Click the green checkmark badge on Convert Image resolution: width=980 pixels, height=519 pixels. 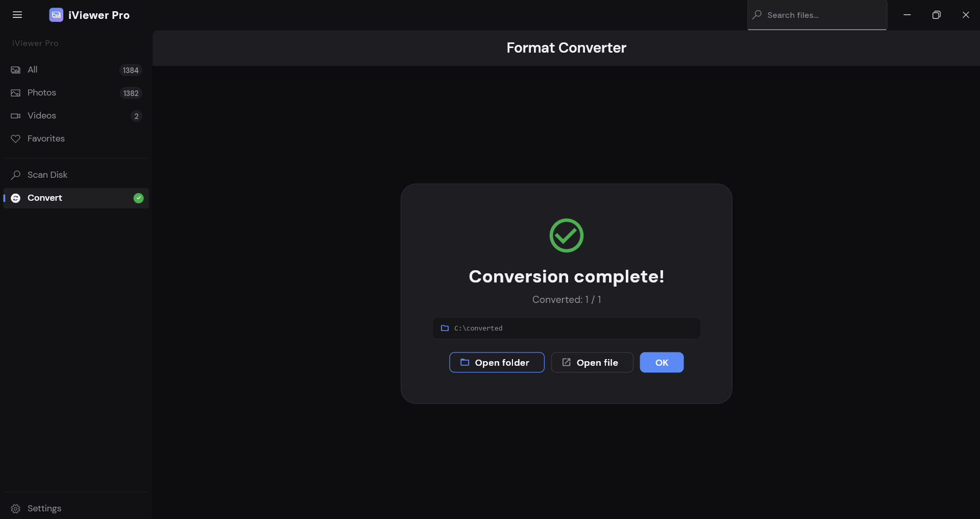(138, 198)
